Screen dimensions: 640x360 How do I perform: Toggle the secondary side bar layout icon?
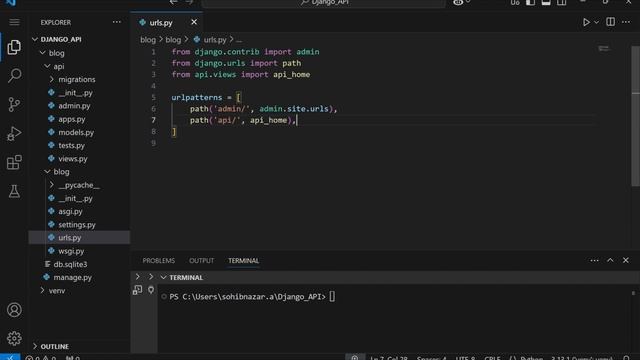click(562, 2)
